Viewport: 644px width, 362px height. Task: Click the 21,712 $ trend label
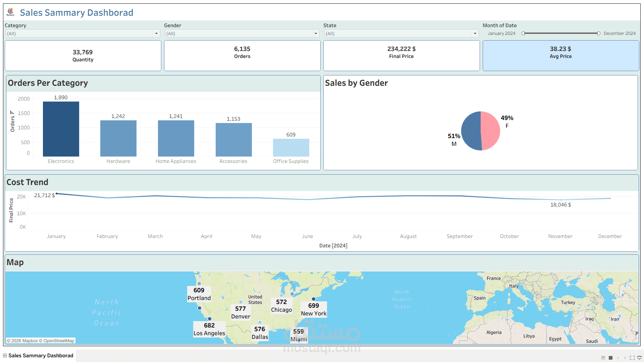coord(44,195)
